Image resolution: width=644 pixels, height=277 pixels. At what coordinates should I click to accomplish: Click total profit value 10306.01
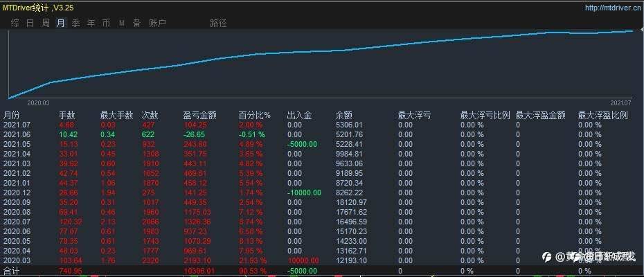click(x=199, y=271)
